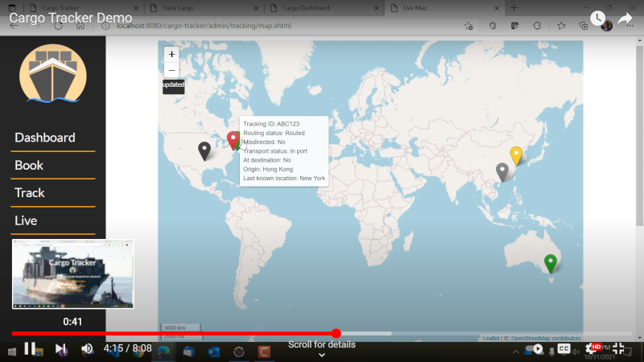Open the Dashboard sidebar menu item

click(x=45, y=138)
